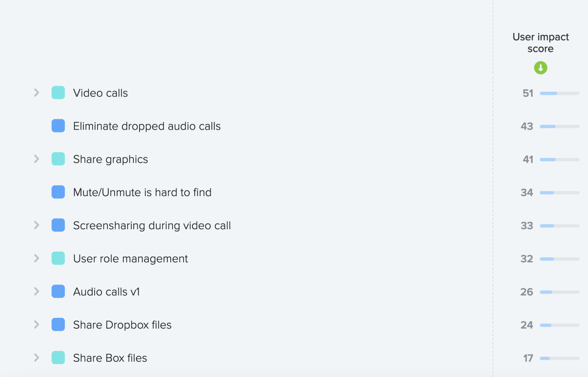Click the blue square next to Audio calls v1
Screen dimensions: 588x377
point(58,291)
